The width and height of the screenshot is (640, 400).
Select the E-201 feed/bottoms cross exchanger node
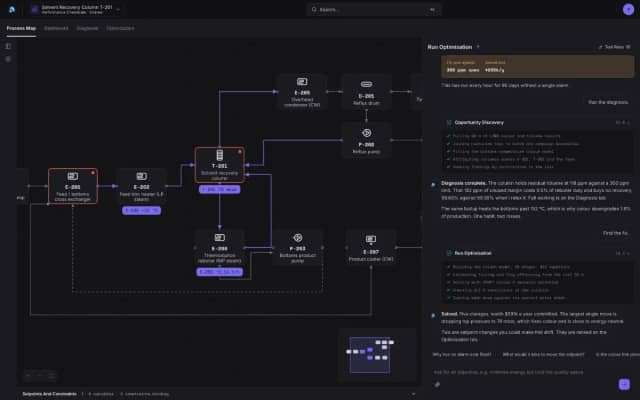73,186
